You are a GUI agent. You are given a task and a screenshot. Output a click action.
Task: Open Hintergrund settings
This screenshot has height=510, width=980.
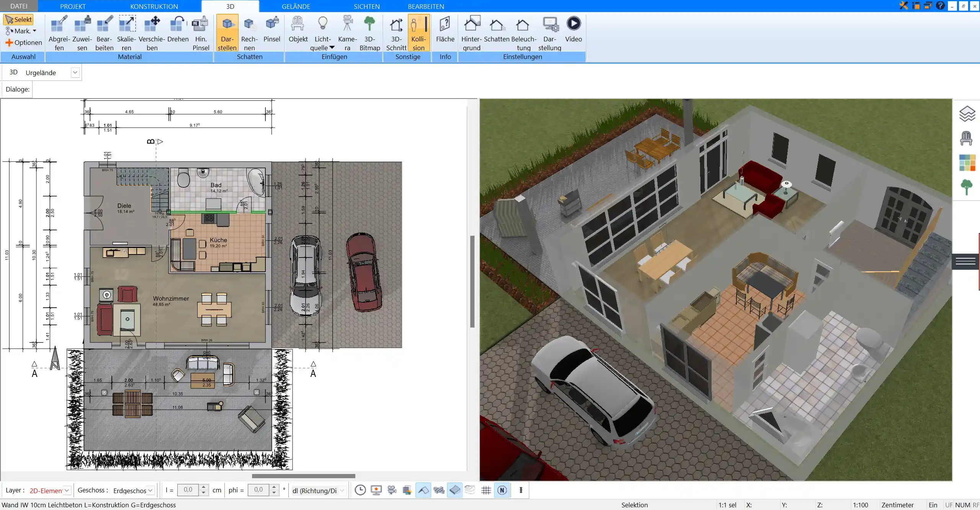[471, 33]
